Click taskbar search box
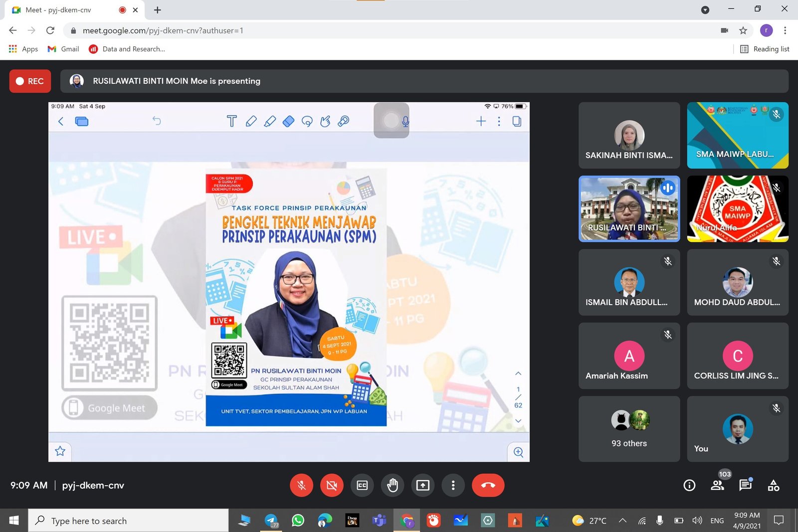Image resolution: width=798 pixels, height=532 pixels. [128, 521]
